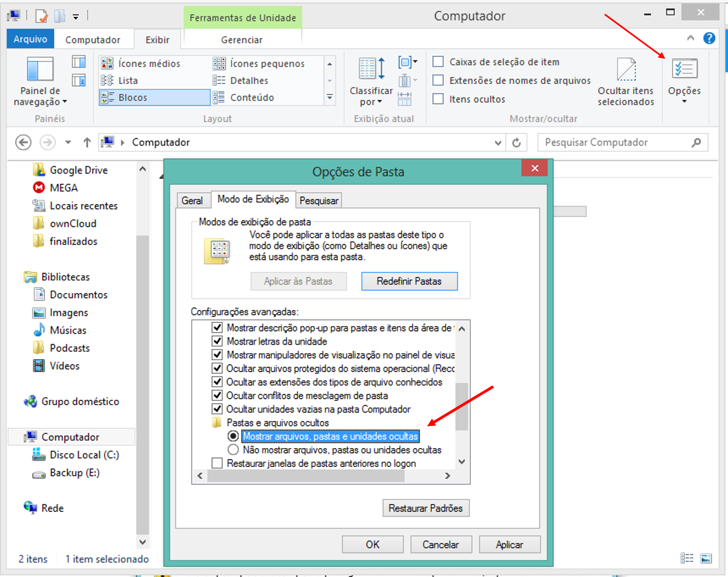Switch to the Pesquisar tab
The image size is (728, 577).
point(319,200)
